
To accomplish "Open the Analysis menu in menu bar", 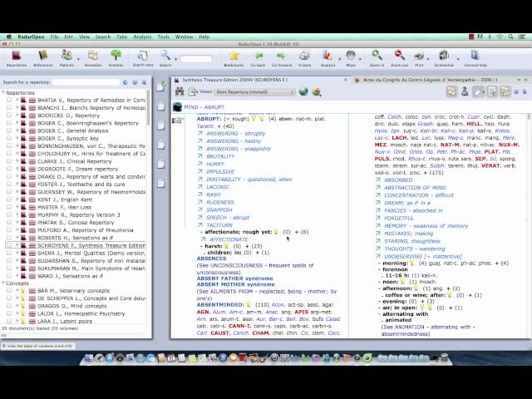I will pyautogui.click(x=142, y=37).
